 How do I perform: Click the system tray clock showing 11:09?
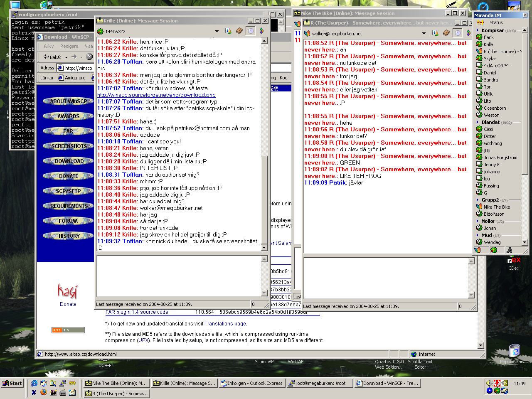[x=520, y=384]
